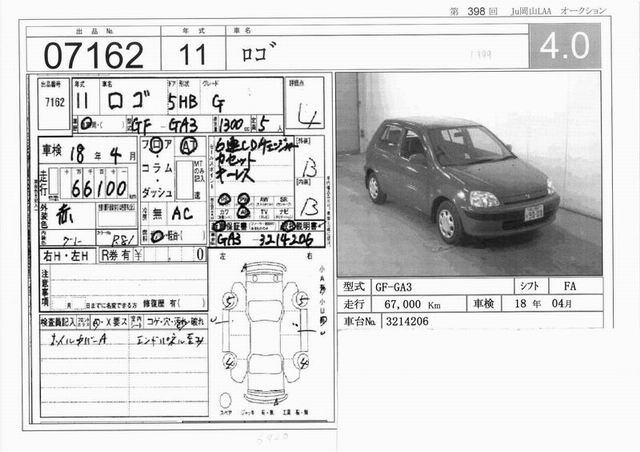The height and width of the screenshot is (452, 640).
Task: Click the シフト column label
Action: [x=530, y=286]
